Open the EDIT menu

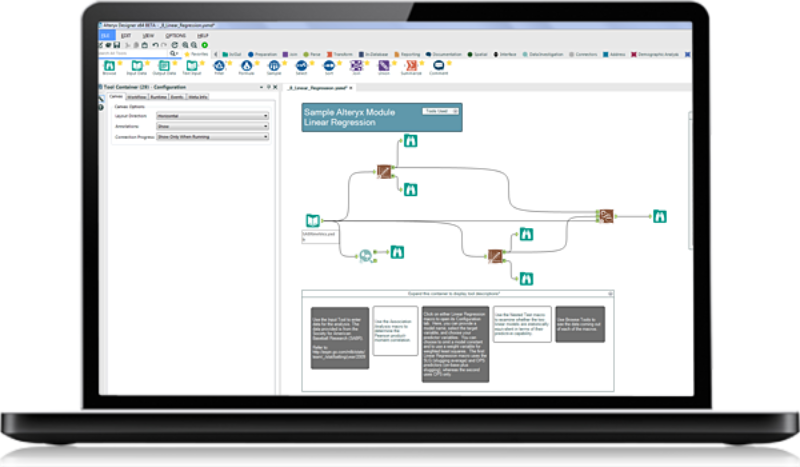126,36
